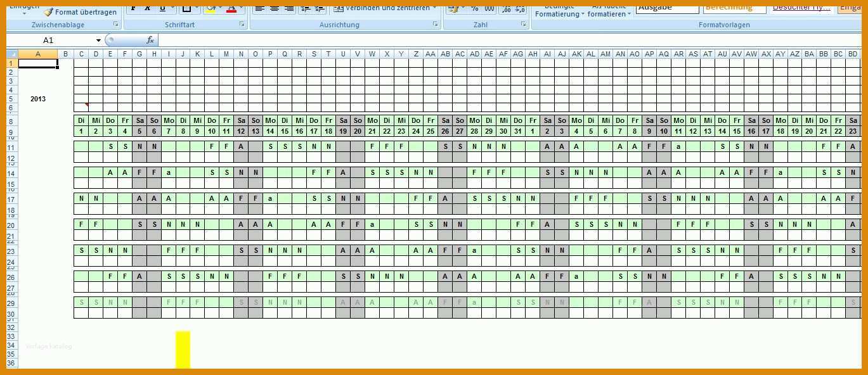This screenshot has height=375, width=868.
Task: Open Ausrichtung dialog launcher
Action: [436, 24]
